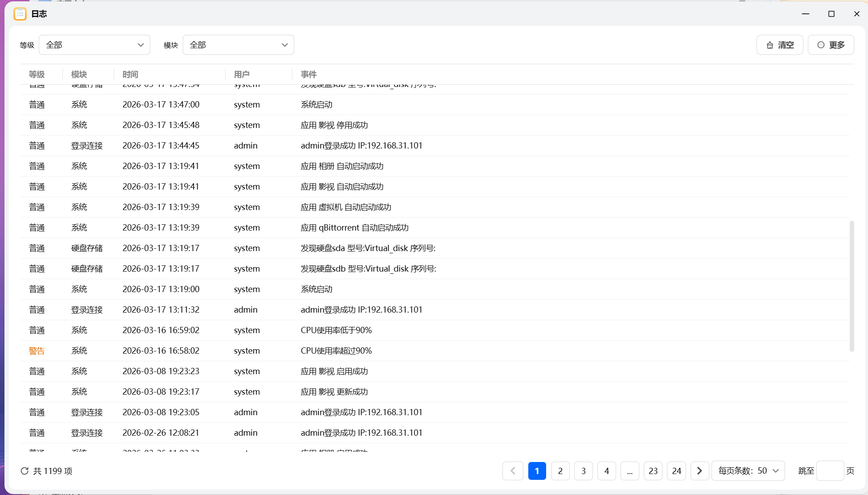Image resolution: width=868 pixels, height=495 pixels.
Task: Maximize the log window
Action: click(x=831, y=14)
